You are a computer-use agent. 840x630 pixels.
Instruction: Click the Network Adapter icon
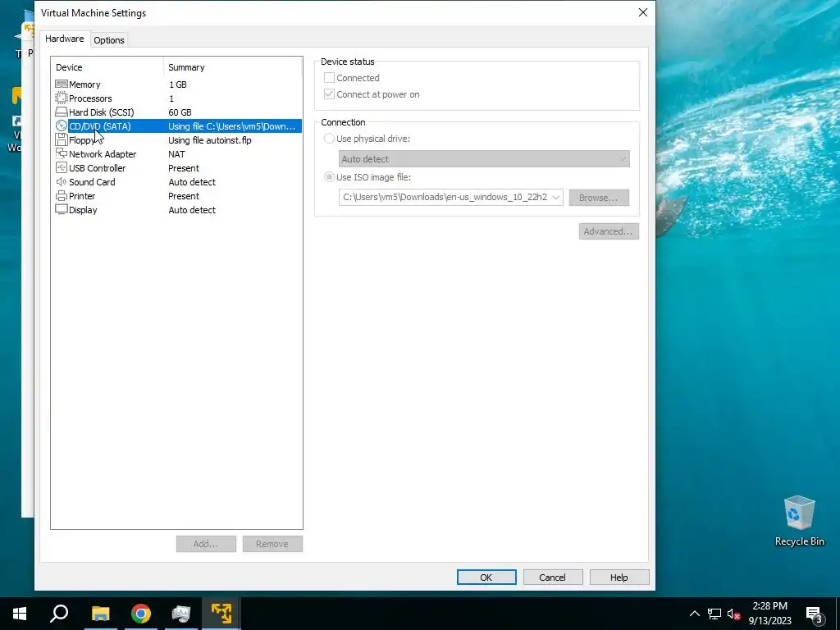click(61, 153)
